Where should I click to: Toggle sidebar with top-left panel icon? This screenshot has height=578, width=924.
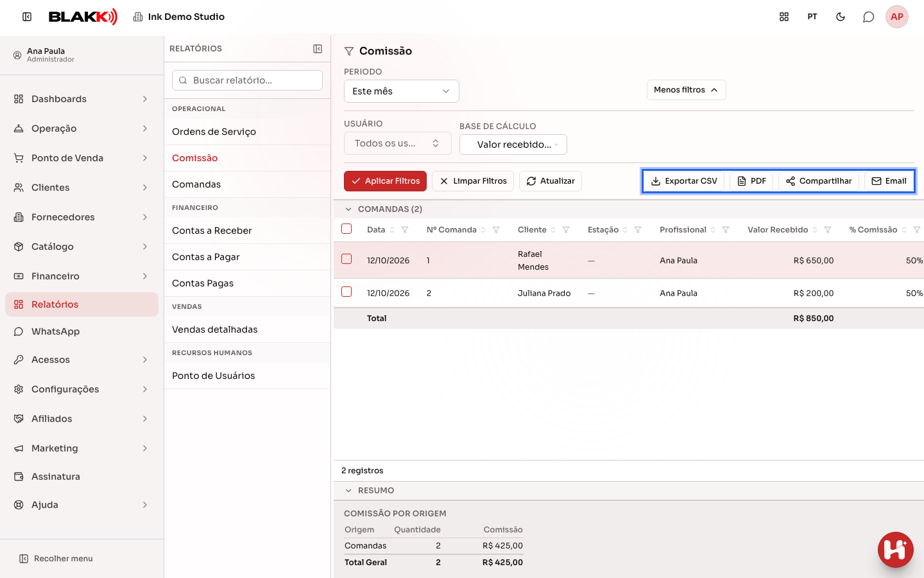coord(27,17)
